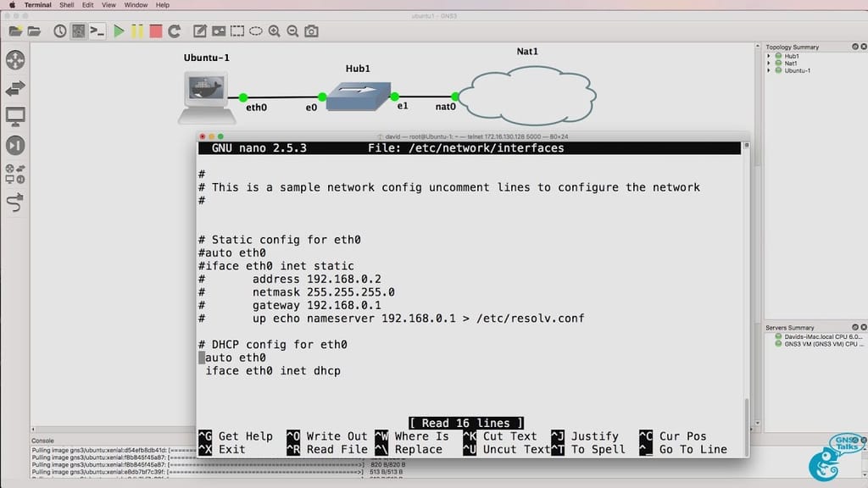Select the Draw rectangle tool
The width and height of the screenshot is (868, 488).
pos(237,31)
